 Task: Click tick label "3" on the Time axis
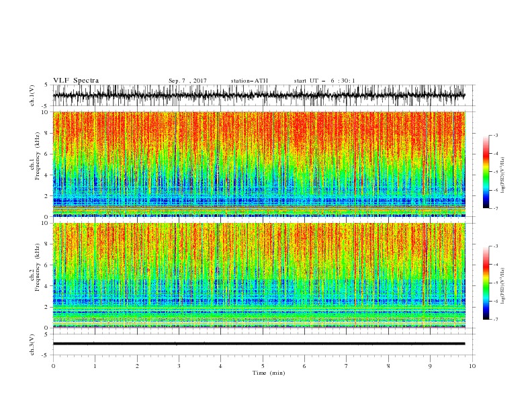179,366
